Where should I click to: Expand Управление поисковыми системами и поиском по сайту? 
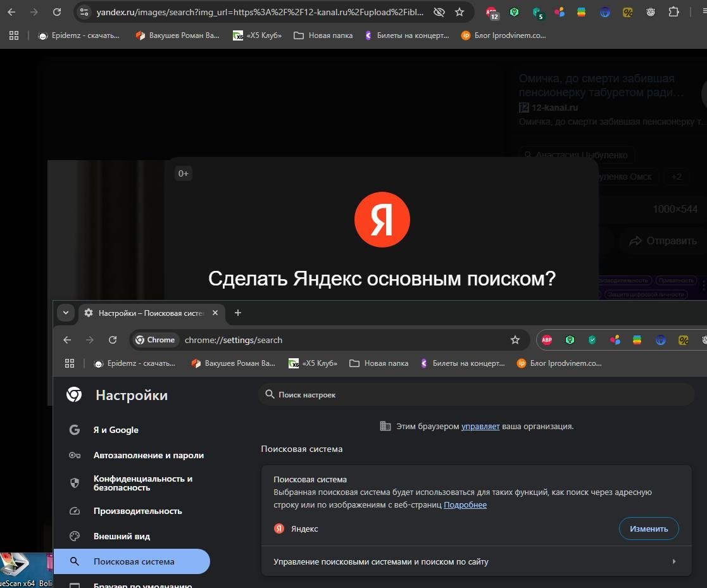(x=476, y=561)
